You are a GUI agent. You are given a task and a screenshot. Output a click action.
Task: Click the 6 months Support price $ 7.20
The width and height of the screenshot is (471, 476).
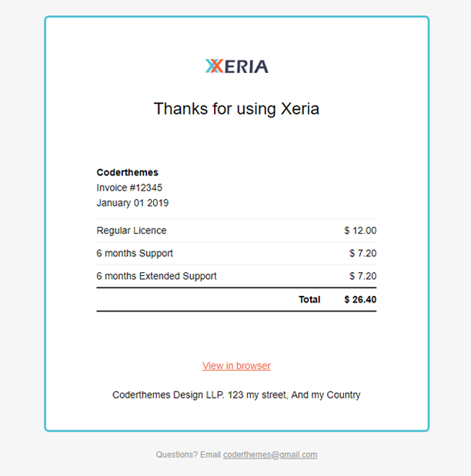point(362,254)
